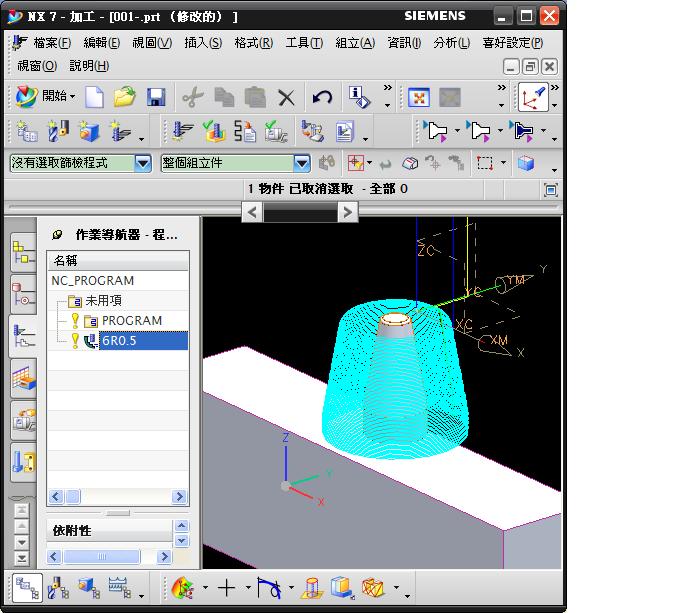This screenshot has width=680, height=613.
Task: Click the Copy icon
Action: tap(224, 97)
